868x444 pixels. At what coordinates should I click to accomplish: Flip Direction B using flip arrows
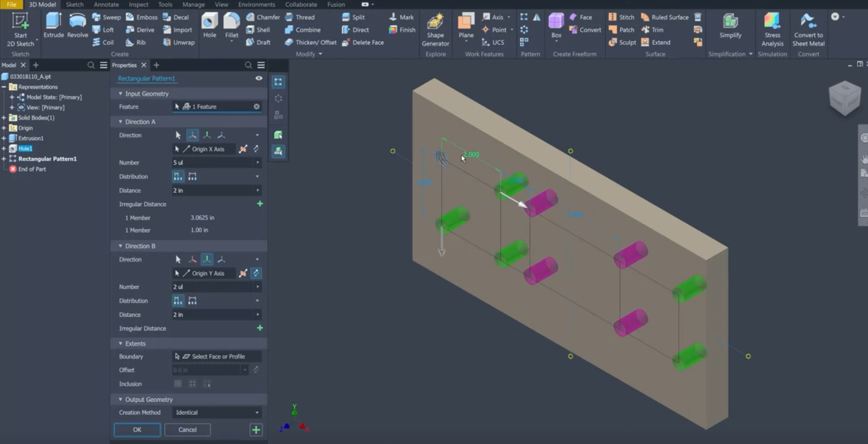(x=256, y=273)
